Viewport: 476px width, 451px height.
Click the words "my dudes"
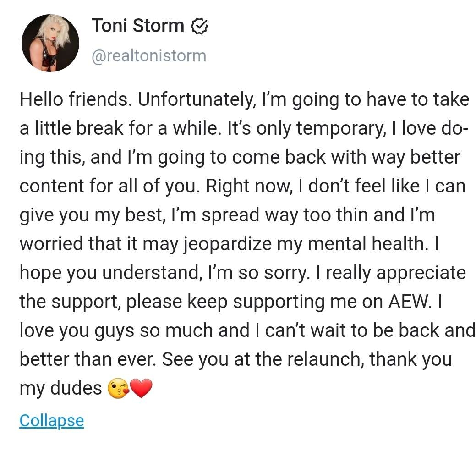(x=60, y=388)
